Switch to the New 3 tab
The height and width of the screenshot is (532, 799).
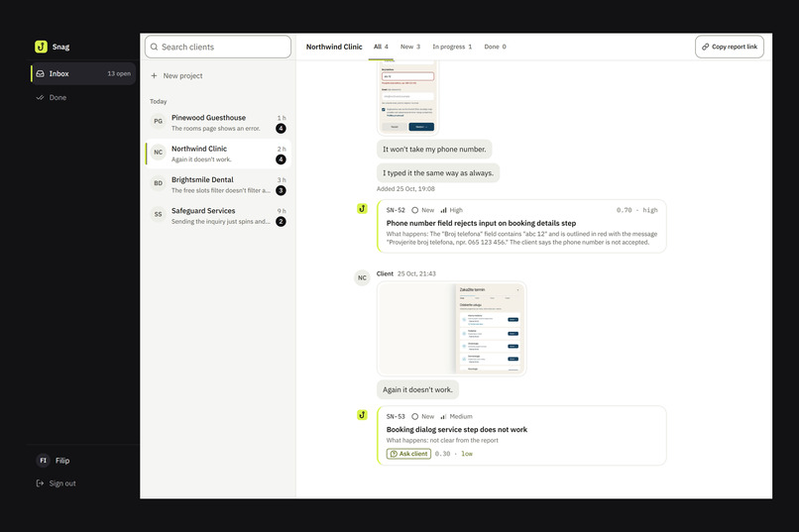(x=410, y=47)
